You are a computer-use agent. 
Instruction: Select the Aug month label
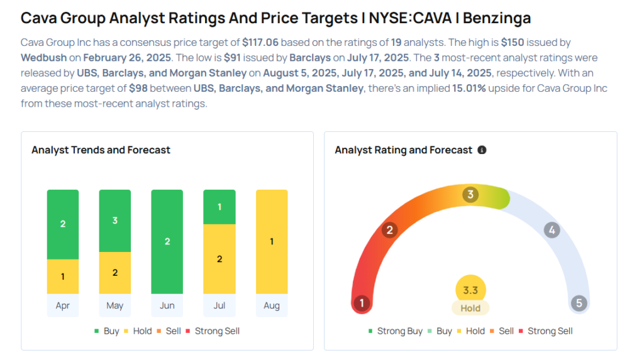(271, 306)
